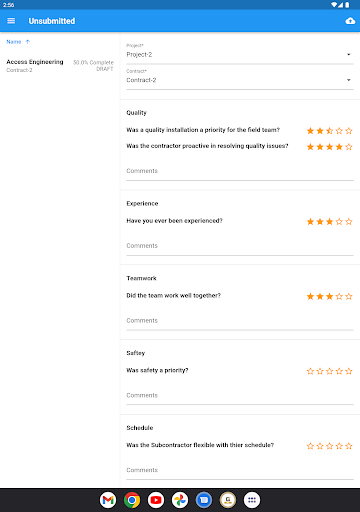
Task: Open YouTube from the dock
Action: (x=156, y=500)
